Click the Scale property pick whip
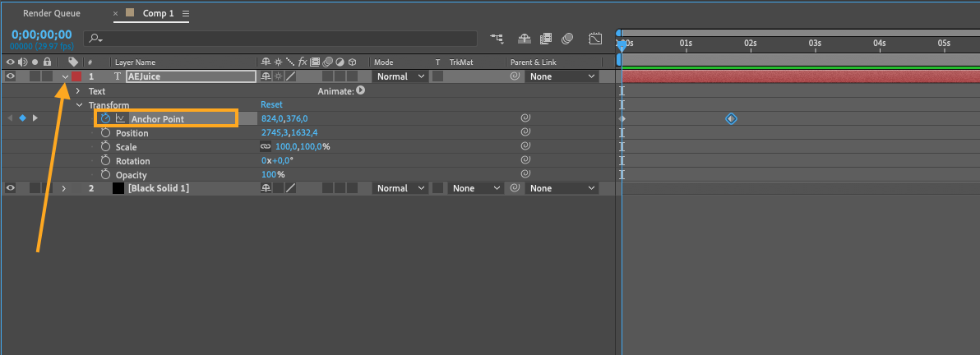Image resolution: width=980 pixels, height=355 pixels. coord(526,146)
